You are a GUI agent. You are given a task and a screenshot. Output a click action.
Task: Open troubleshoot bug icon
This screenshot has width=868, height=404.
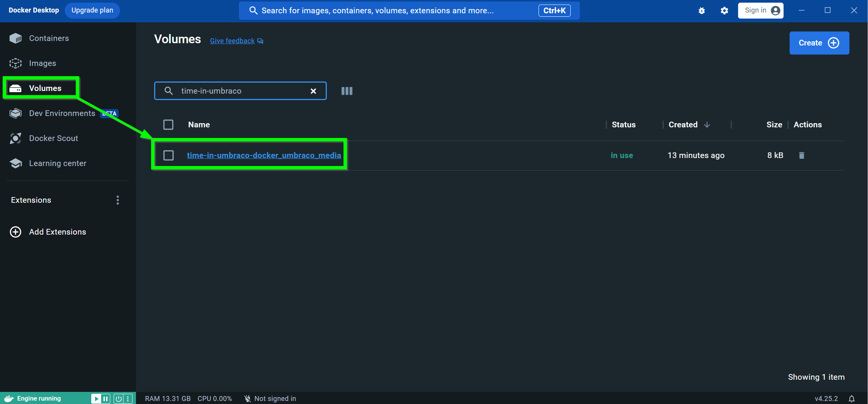(702, 11)
